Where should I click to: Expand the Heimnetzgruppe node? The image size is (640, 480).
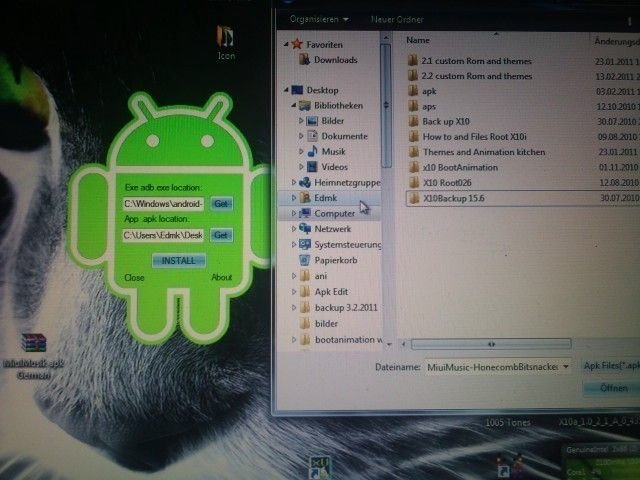[293, 182]
